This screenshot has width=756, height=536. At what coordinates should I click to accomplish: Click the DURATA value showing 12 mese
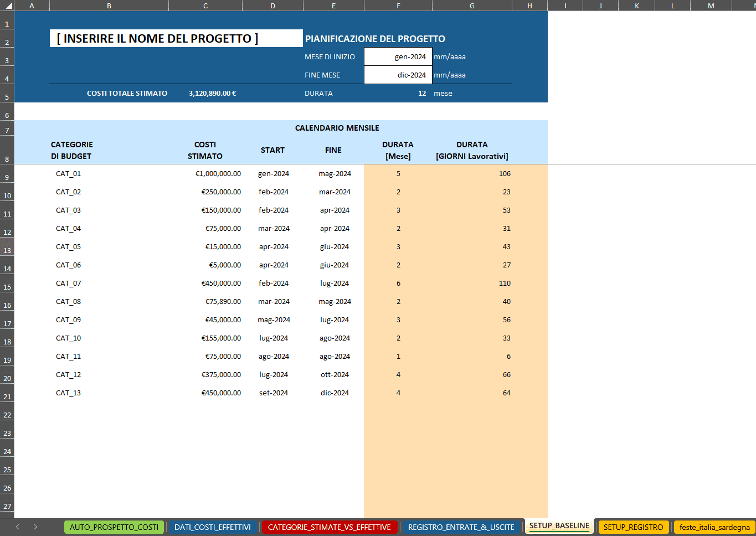398,93
